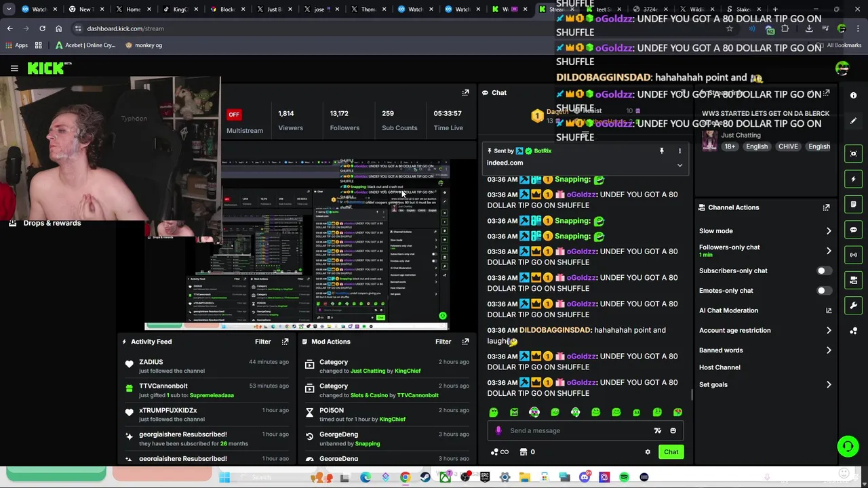Open Chrome from the taskbar
868x488 pixels.
pos(405,477)
